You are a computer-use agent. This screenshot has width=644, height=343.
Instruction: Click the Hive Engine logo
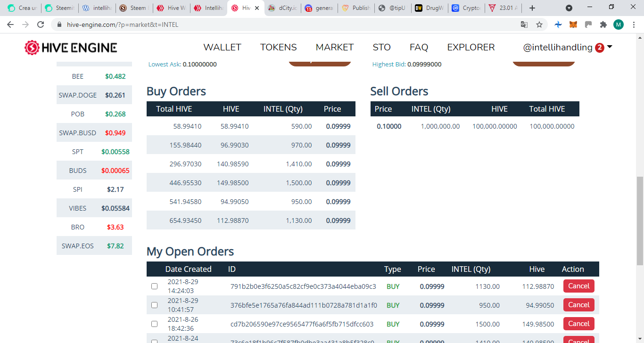click(71, 47)
